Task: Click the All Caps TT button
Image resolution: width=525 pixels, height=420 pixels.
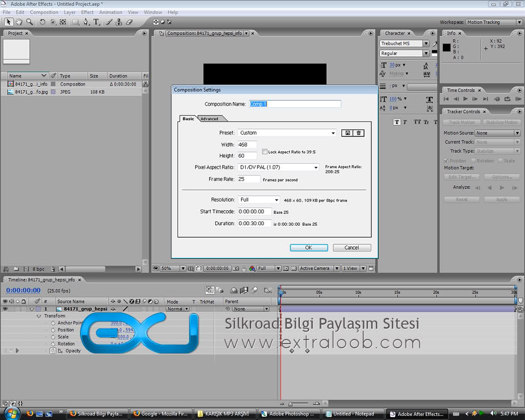Action: [417, 122]
